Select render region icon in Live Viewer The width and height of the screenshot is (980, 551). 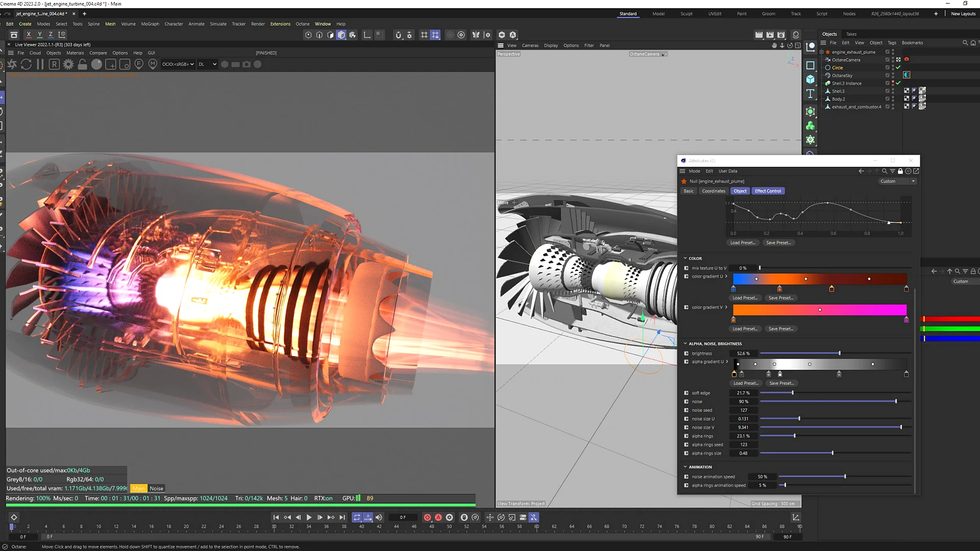(111, 64)
